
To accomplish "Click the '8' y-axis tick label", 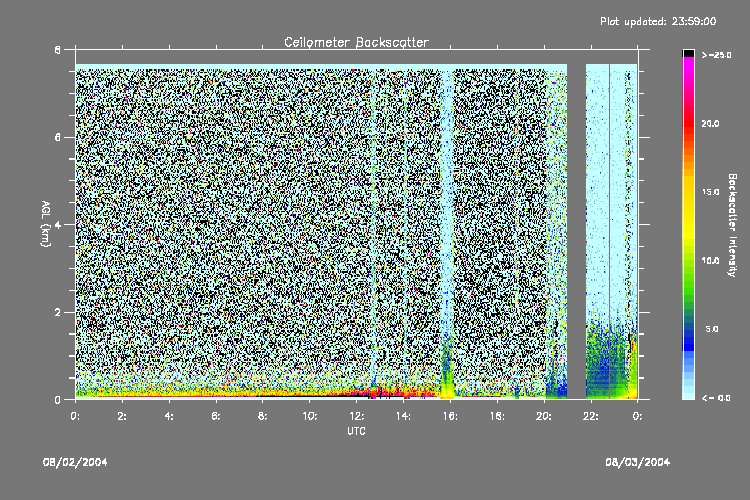I will point(58,50).
